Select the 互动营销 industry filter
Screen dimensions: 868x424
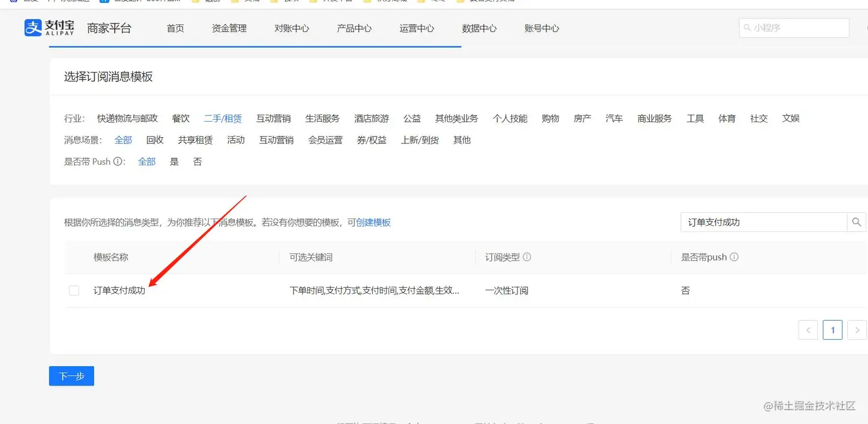[x=273, y=118]
